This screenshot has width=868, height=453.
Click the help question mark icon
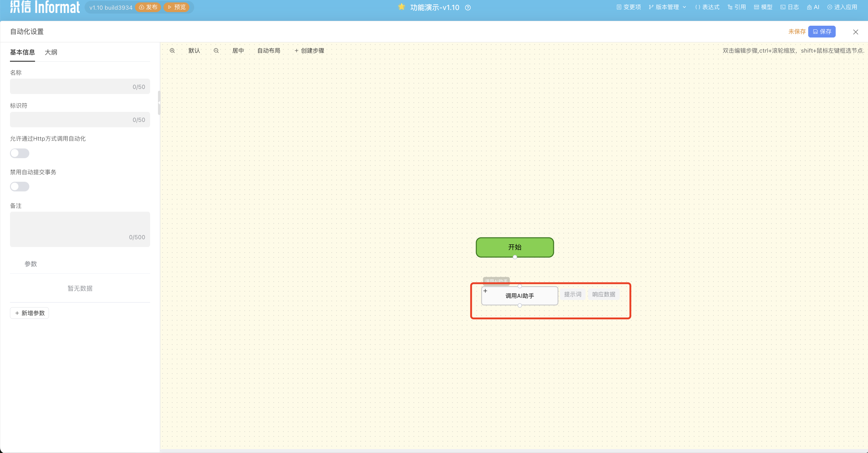pos(468,8)
